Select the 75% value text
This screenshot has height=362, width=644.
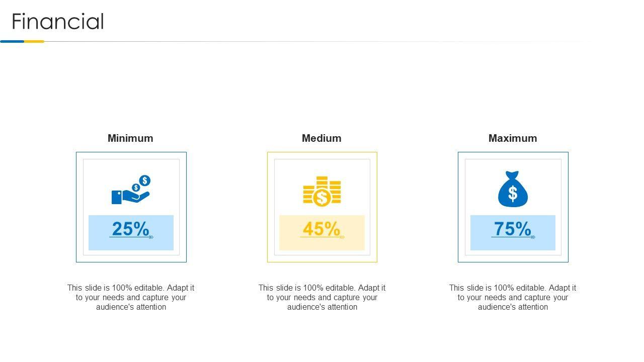(512, 228)
